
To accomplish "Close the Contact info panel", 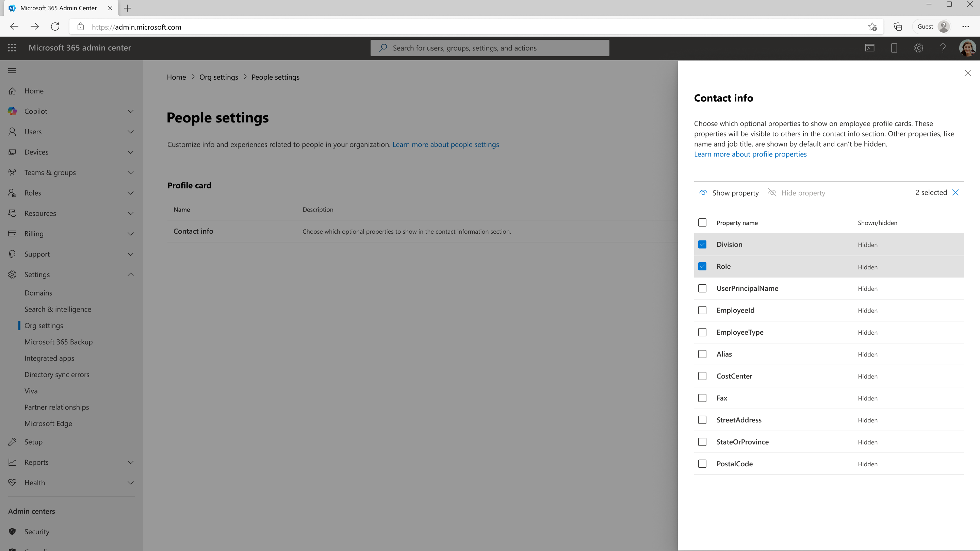I will pyautogui.click(x=967, y=73).
